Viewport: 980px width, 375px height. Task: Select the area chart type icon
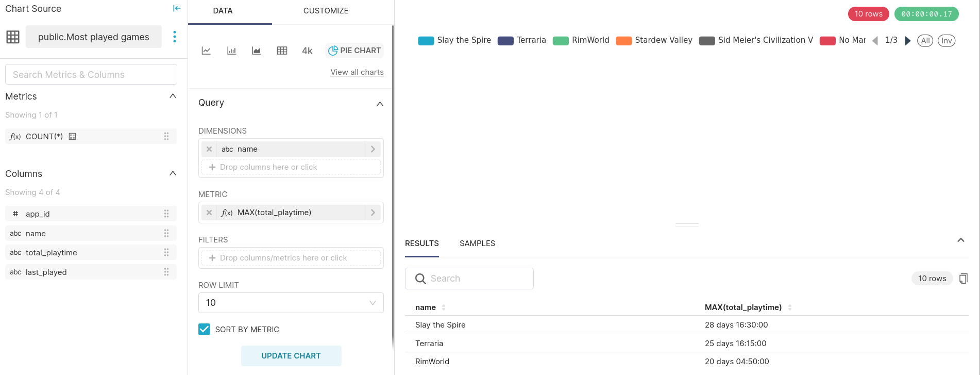(x=256, y=51)
